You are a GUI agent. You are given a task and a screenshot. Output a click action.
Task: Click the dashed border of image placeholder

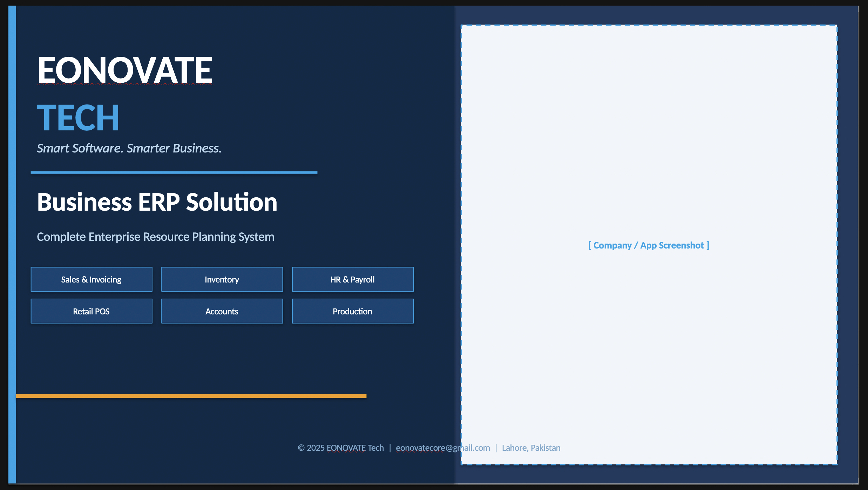pos(649,25)
